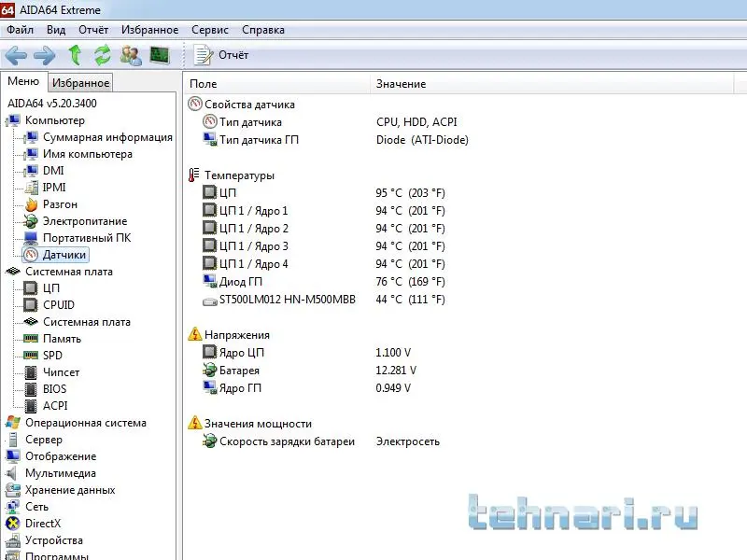Select ACPI tree item

55,406
